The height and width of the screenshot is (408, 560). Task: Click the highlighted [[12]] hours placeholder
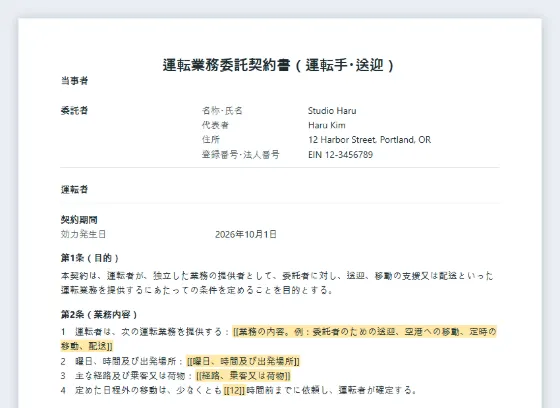(x=234, y=390)
